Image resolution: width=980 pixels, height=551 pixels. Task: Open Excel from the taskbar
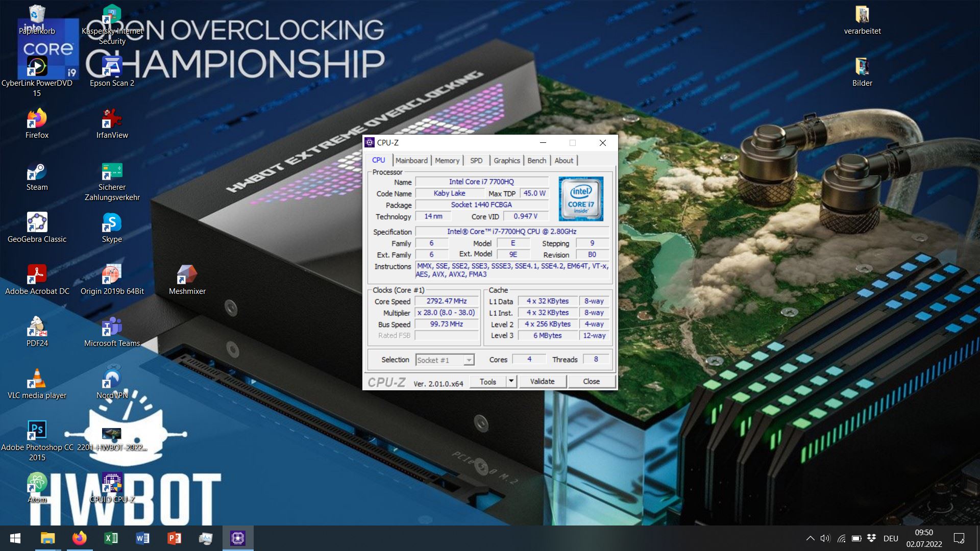(x=111, y=538)
